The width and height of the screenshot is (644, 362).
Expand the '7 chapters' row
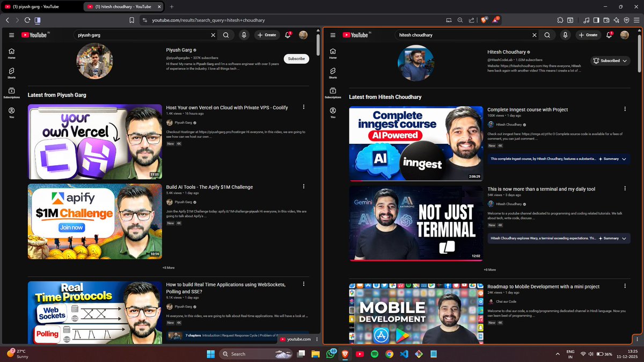238,335
